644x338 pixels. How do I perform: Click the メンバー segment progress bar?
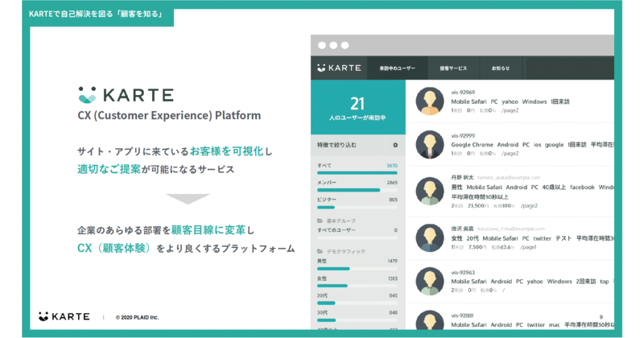(357, 190)
